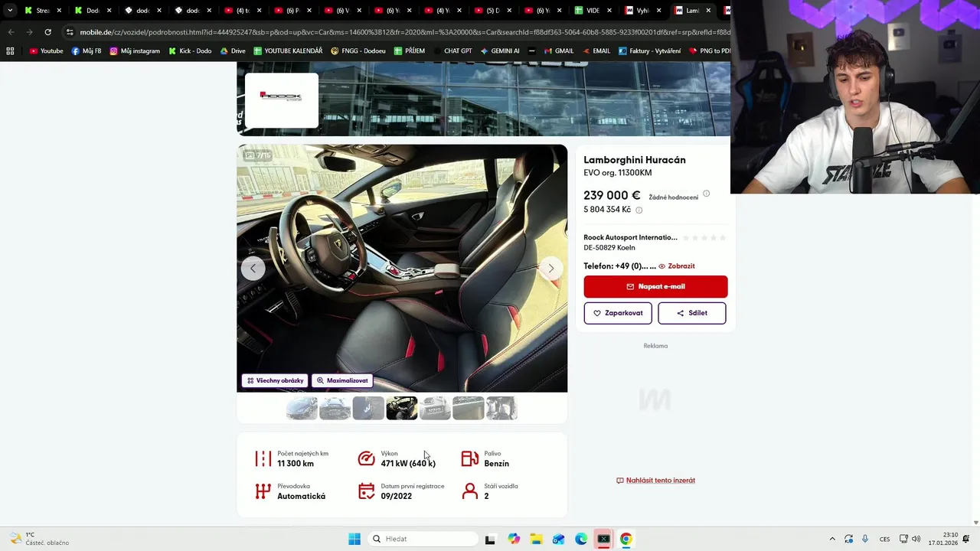Screen dimensions: 980x551
Task: Click the fuel pump icon beside Benzín
Action: 469,458
